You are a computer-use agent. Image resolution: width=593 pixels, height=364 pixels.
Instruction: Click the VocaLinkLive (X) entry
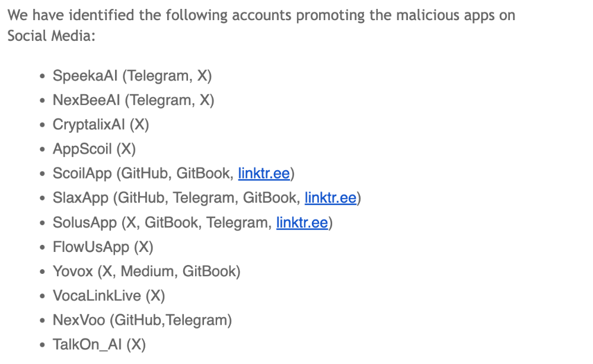[x=109, y=296]
